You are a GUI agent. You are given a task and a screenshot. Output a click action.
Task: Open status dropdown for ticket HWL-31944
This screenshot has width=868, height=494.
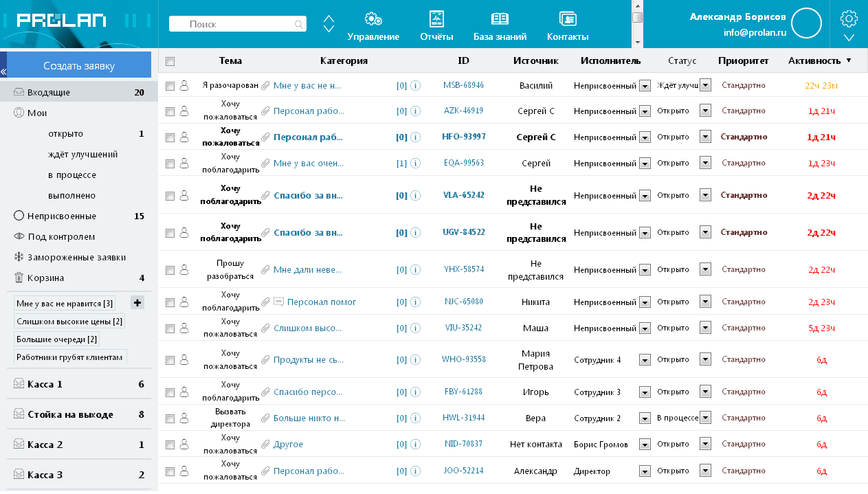coord(705,418)
